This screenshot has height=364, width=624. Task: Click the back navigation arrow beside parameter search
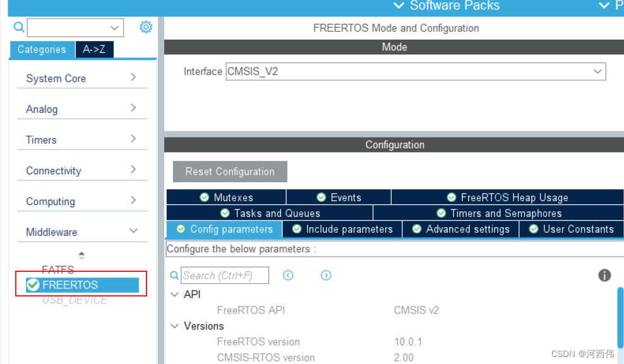pyautogui.click(x=288, y=275)
